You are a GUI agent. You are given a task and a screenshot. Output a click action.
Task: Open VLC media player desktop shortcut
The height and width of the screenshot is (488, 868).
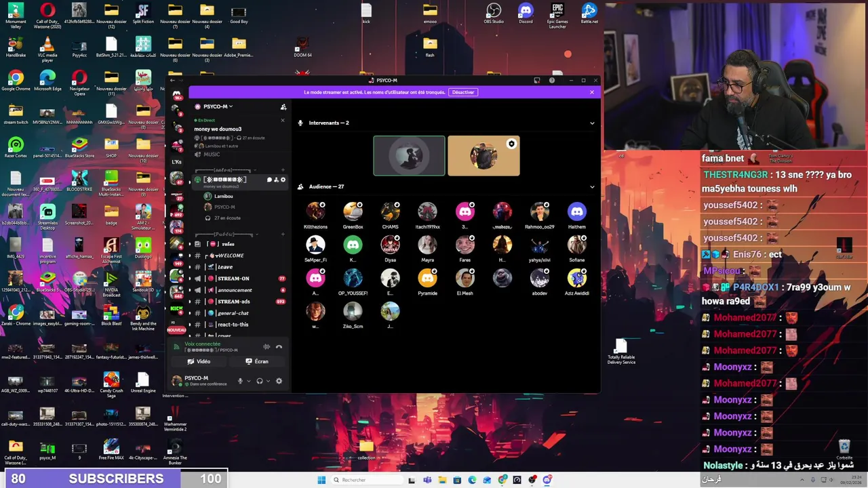click(x=47, y=49)
